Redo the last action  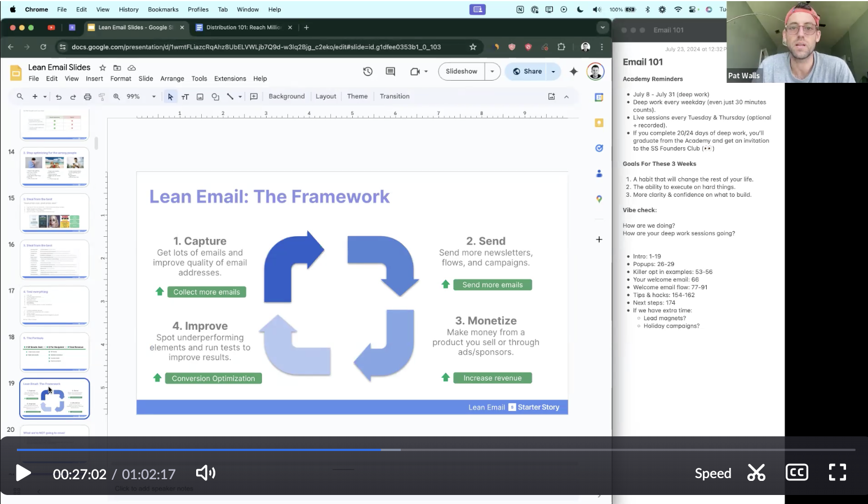(73, 96)
